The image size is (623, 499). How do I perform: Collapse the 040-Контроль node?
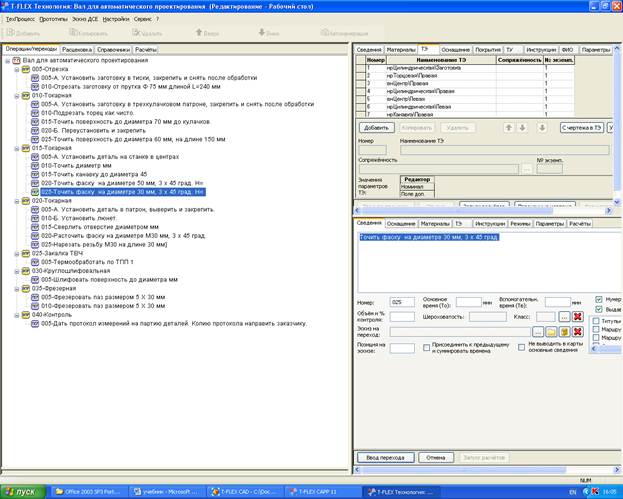point(17,315)
